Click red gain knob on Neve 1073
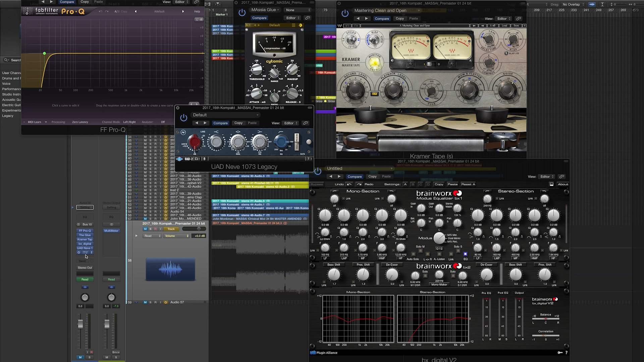Image resolution: width=644 pixels, height=362 pixels. (194, 142)
